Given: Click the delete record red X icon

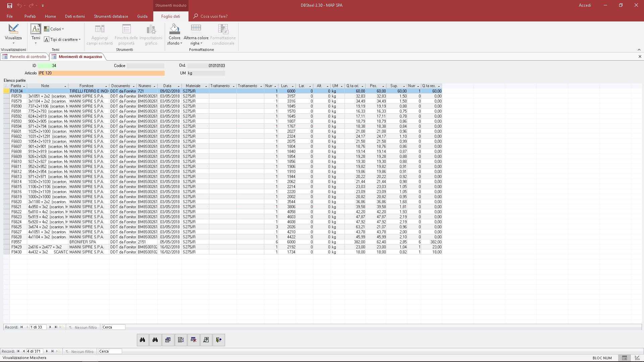Looking at the screenshot, I should click(x=194, y=340).
